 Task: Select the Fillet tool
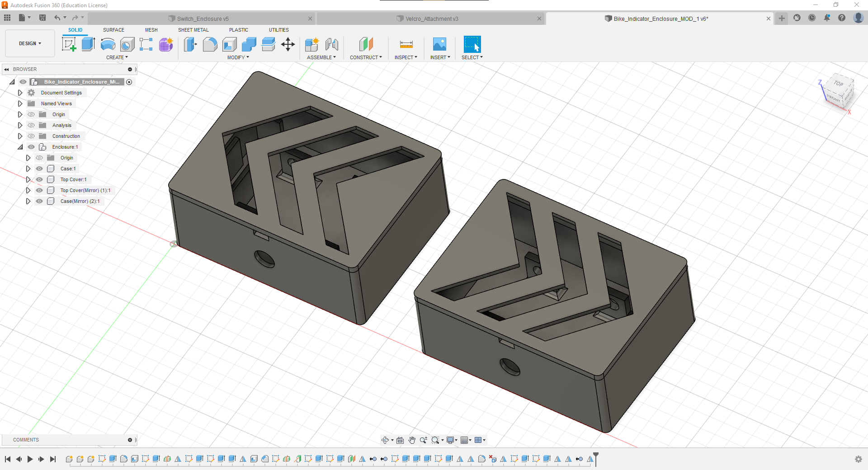coord(210,44)
